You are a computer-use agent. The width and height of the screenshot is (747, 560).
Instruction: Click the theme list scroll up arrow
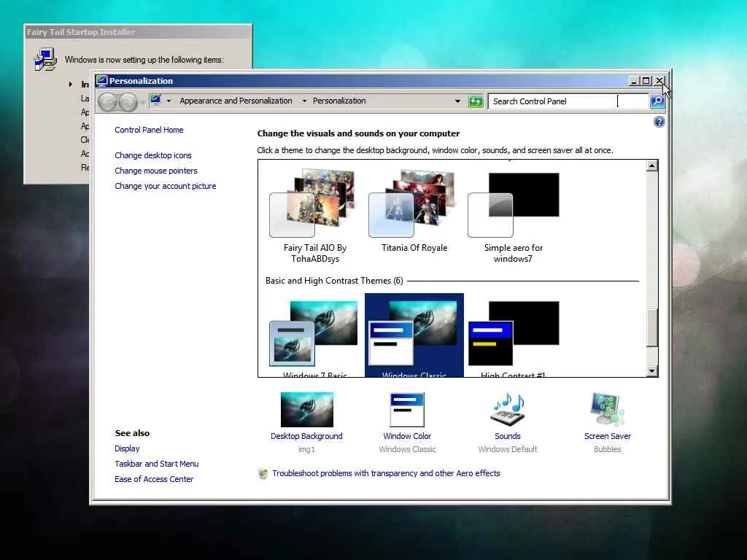tap(652, 166)
